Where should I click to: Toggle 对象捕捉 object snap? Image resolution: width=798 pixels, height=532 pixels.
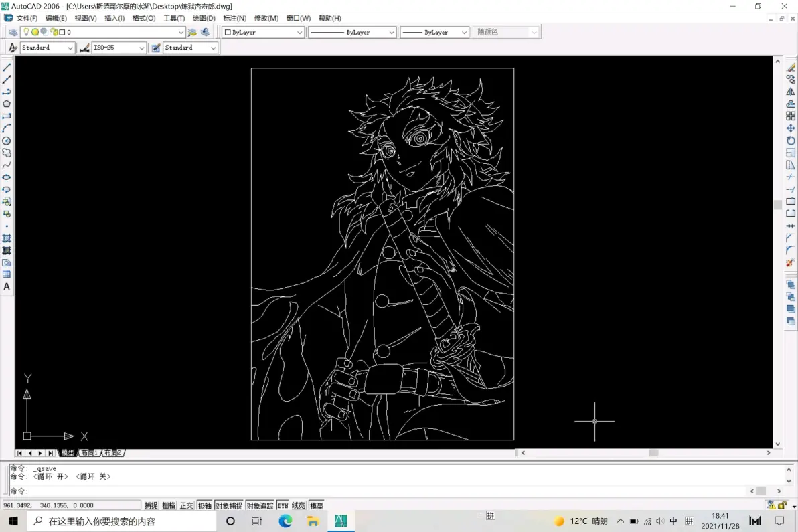pyautogui.click(x=228, y=505)
